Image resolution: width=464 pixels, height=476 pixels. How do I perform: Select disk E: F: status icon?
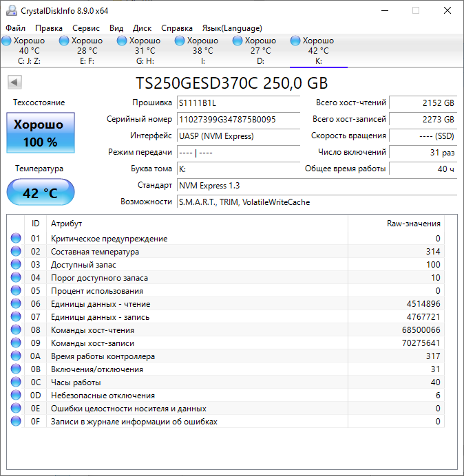pos(64,41)
